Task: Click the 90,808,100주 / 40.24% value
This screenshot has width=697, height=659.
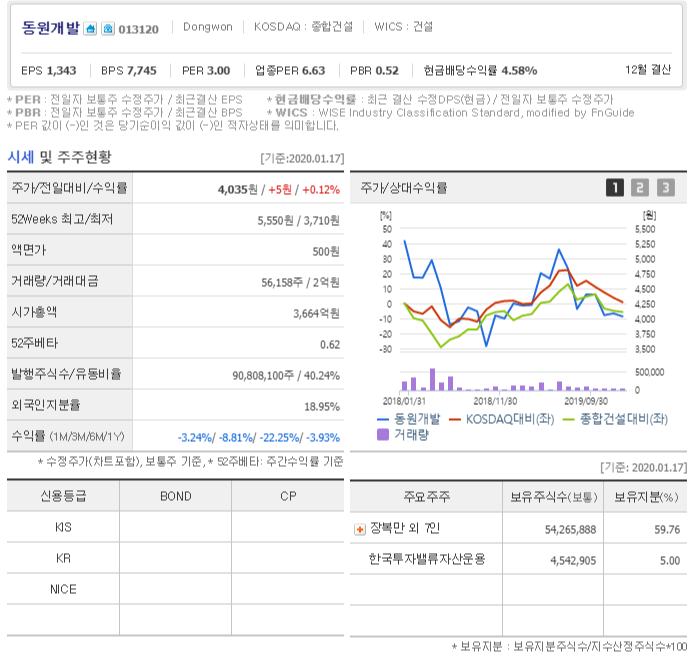Action: click(286, 375)
